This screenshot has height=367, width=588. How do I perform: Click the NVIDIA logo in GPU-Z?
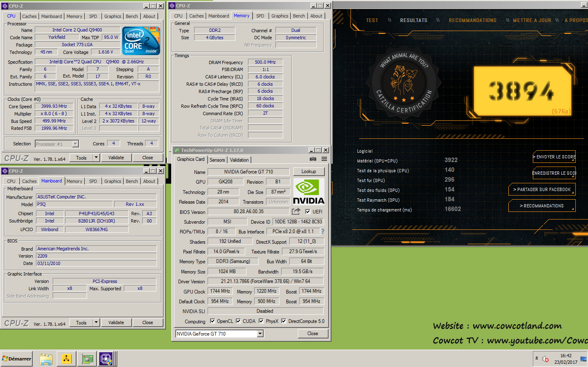pyautogui.click(x=309, y=192)
